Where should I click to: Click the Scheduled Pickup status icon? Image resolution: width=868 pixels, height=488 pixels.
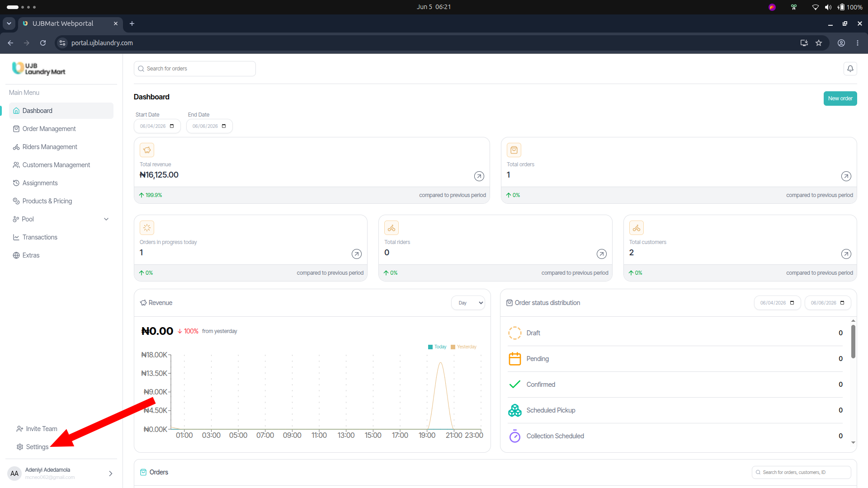[x=514, y=410]
